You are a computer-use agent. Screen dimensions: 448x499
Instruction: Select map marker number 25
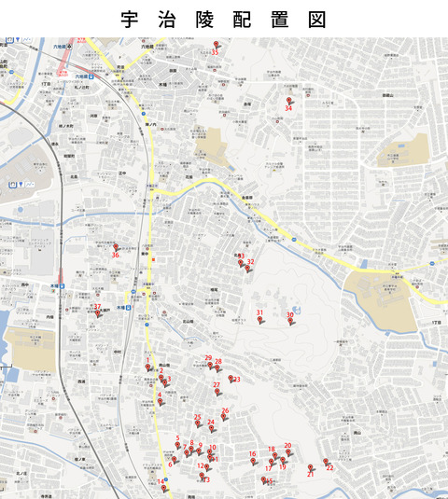pos(198,423)
